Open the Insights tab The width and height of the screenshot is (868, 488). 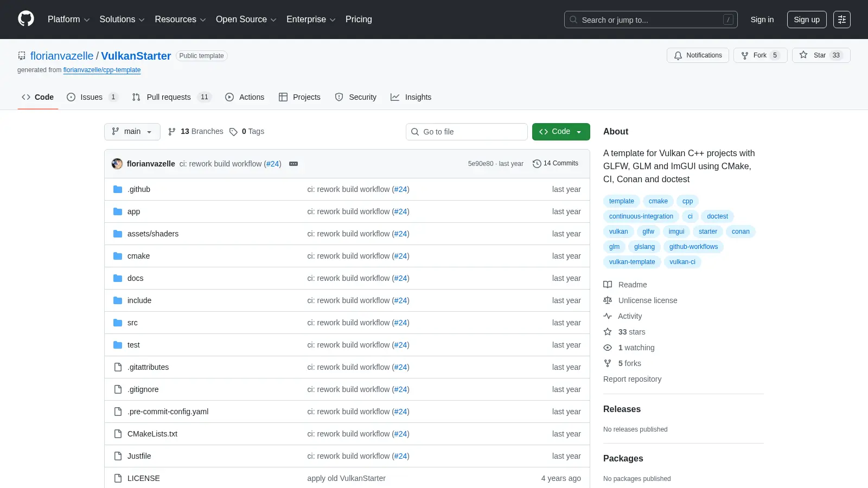click(x=411, y=97)
